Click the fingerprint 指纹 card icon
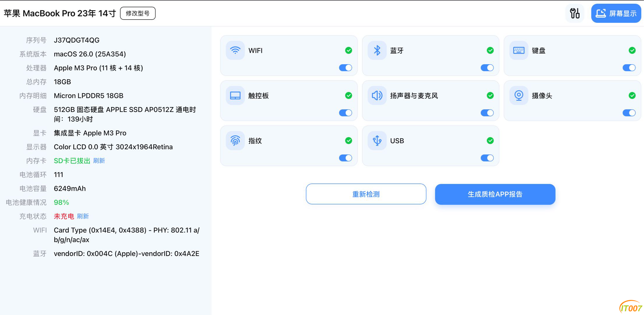This screenshot has width=644, height=315. click(235, 141)
